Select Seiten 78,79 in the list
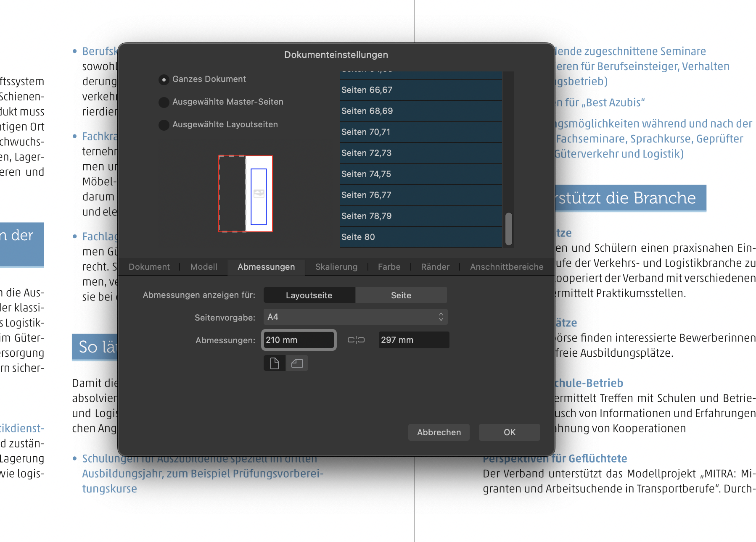 (421, 216)
